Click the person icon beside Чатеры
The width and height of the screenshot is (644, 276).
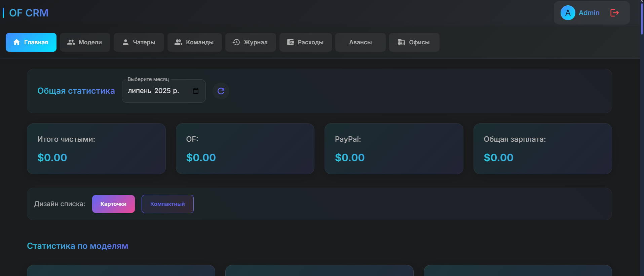click(x=125, y=42)
